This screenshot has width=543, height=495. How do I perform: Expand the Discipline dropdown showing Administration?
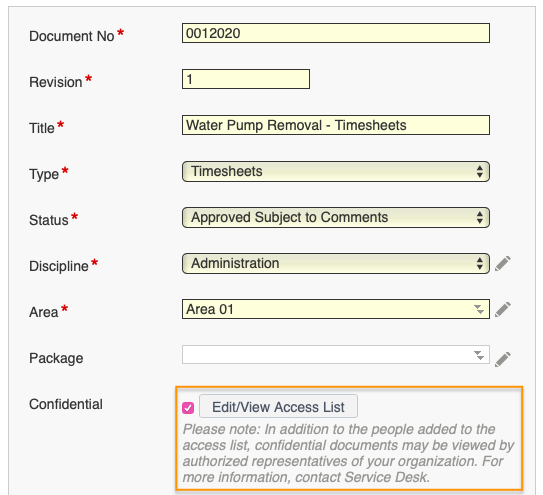(x=336, y=264)
